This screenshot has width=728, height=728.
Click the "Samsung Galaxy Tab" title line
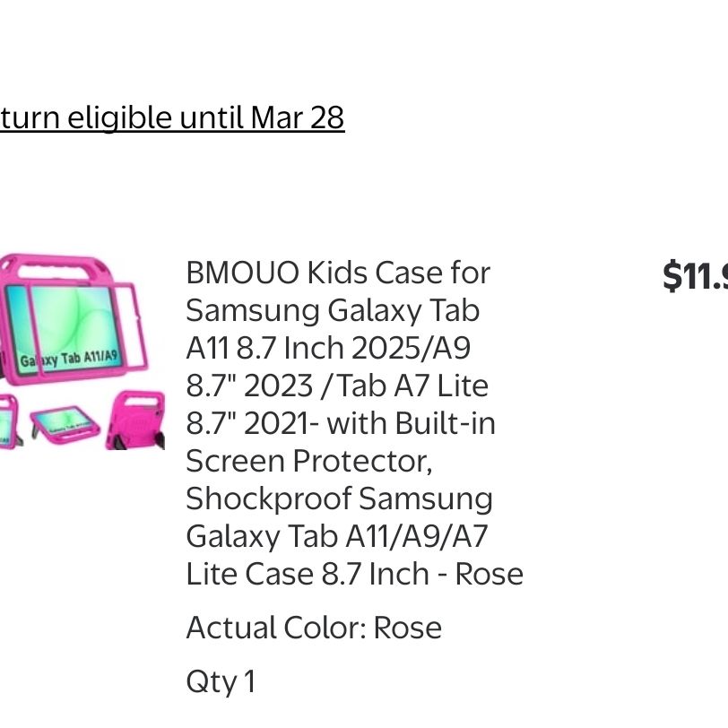[x=333, y=310]
